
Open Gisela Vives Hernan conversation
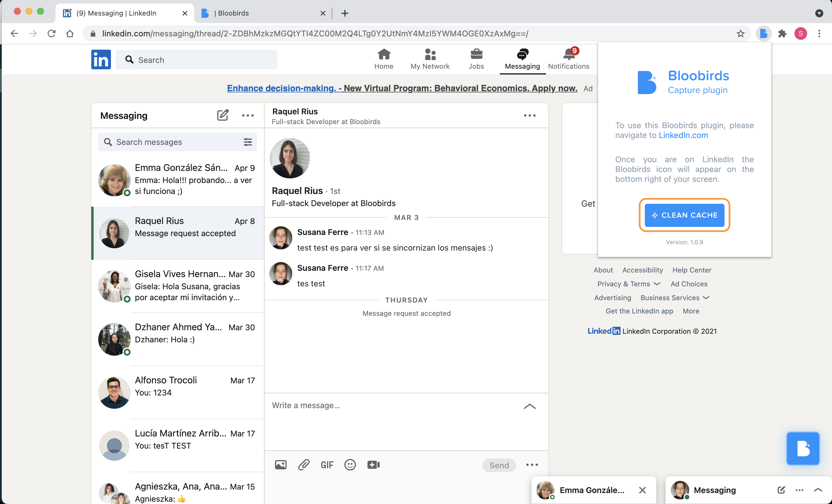pyautogui.click(x=178, y=286)
